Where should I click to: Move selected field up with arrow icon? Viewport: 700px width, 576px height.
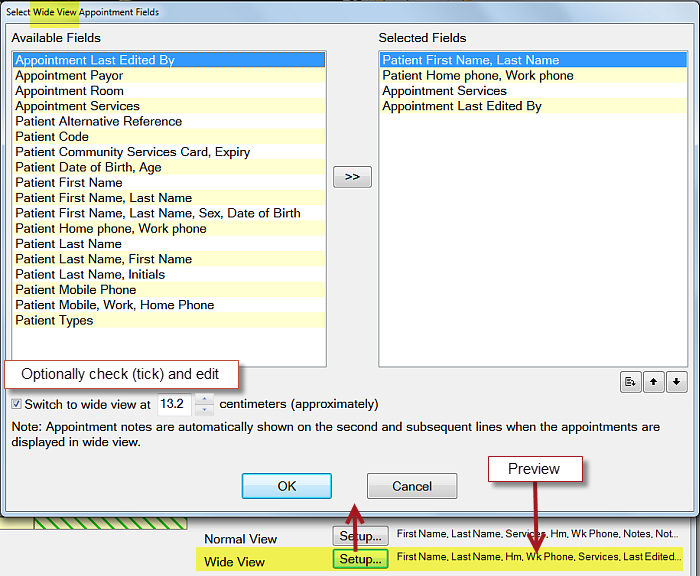coord(654,382)
